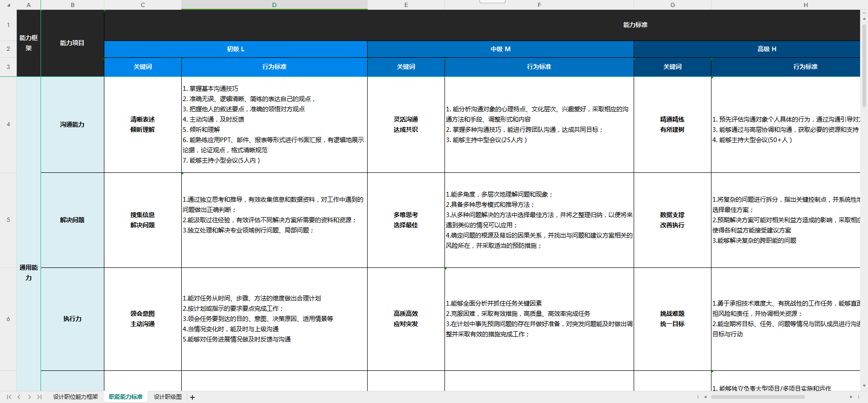Click the 领会意图 主动沟通 keyword cell
The width and height of the screenshot is (868, 403).
[143, 319]
